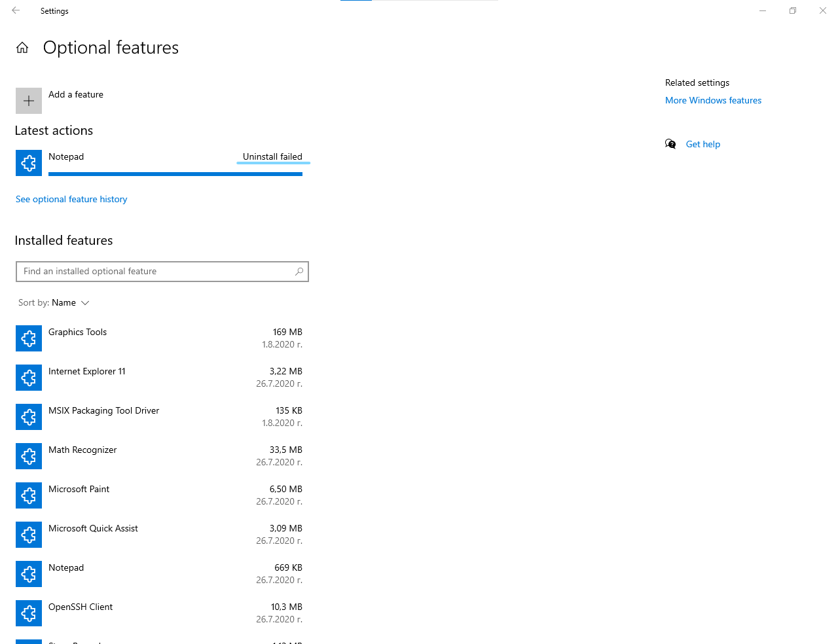Open Settings home via house icon

22,48
